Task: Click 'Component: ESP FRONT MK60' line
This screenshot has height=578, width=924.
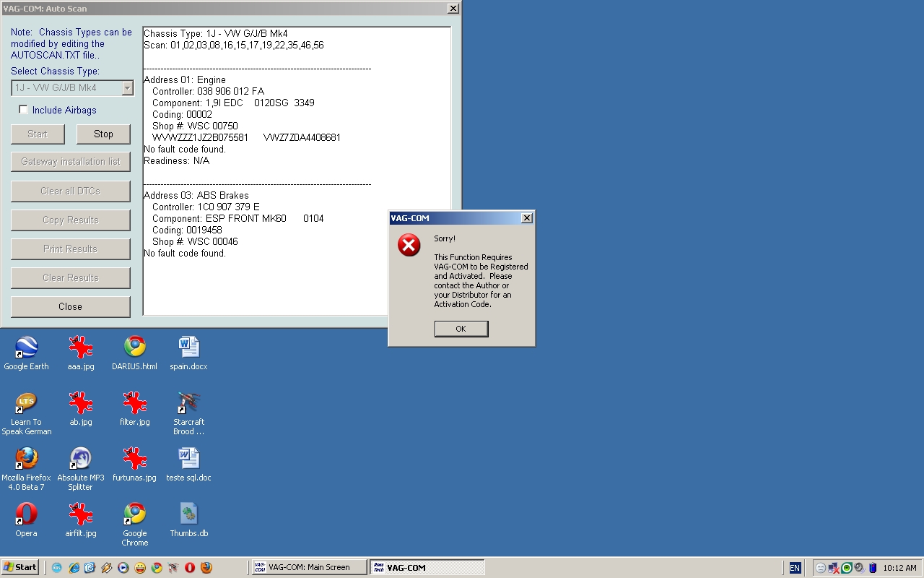Action: coord(238,218)
